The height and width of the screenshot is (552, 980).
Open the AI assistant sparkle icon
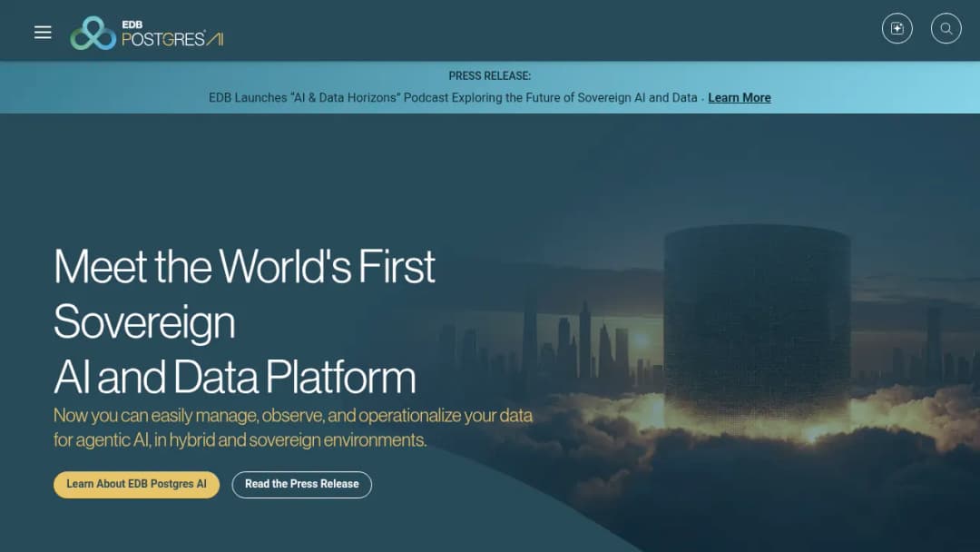(897, 29)
